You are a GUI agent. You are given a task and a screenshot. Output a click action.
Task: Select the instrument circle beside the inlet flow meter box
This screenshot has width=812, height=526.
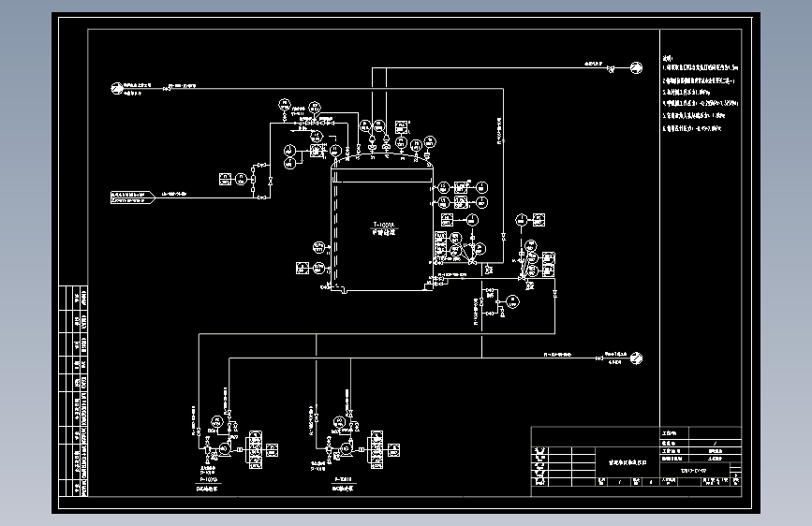click(241, 179)
